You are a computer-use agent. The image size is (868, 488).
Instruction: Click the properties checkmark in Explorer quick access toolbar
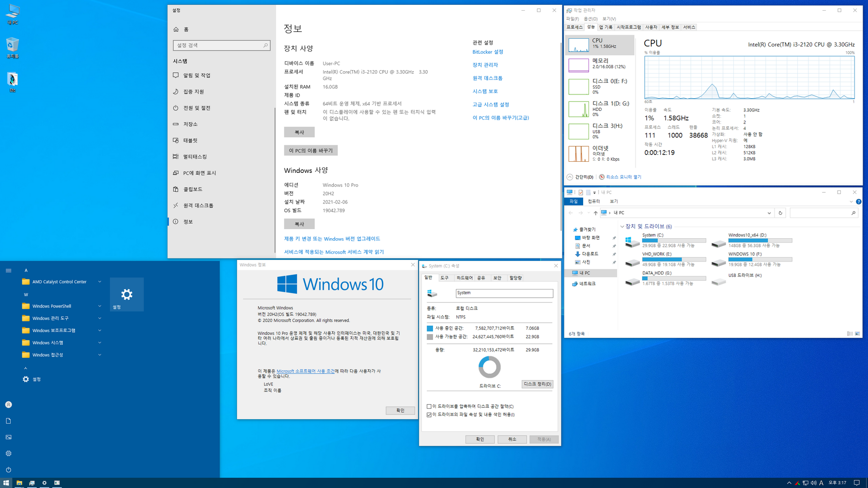[x=581, y=193]
